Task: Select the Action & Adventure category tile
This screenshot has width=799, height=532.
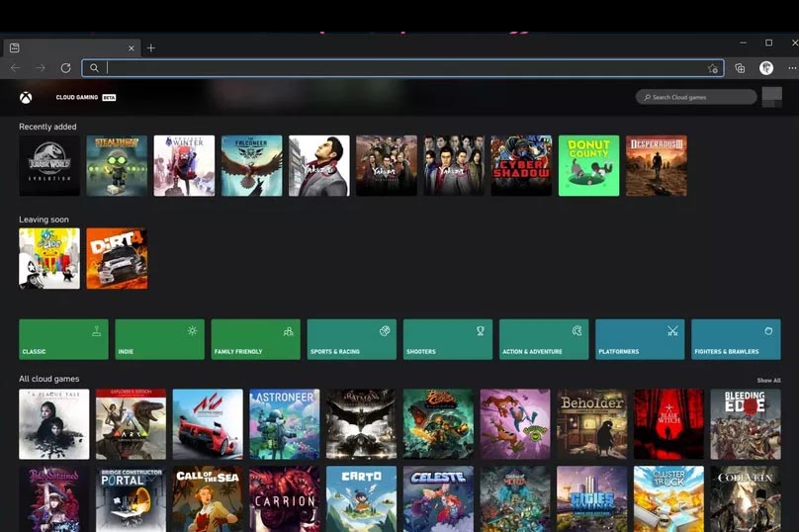Action: [544, 339]
